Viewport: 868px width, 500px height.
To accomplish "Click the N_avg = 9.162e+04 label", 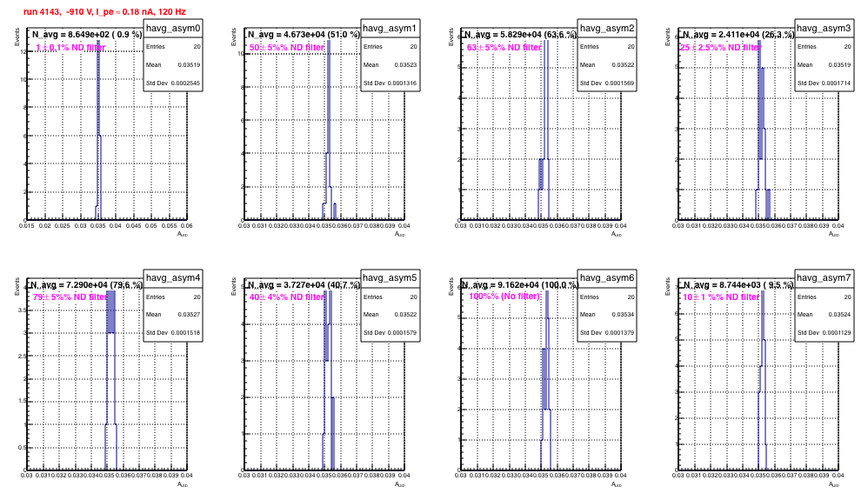I will [520, 285].
